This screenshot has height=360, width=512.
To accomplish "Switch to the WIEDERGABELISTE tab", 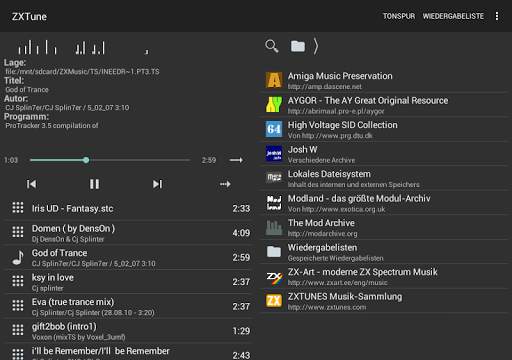I will (453, 16).
